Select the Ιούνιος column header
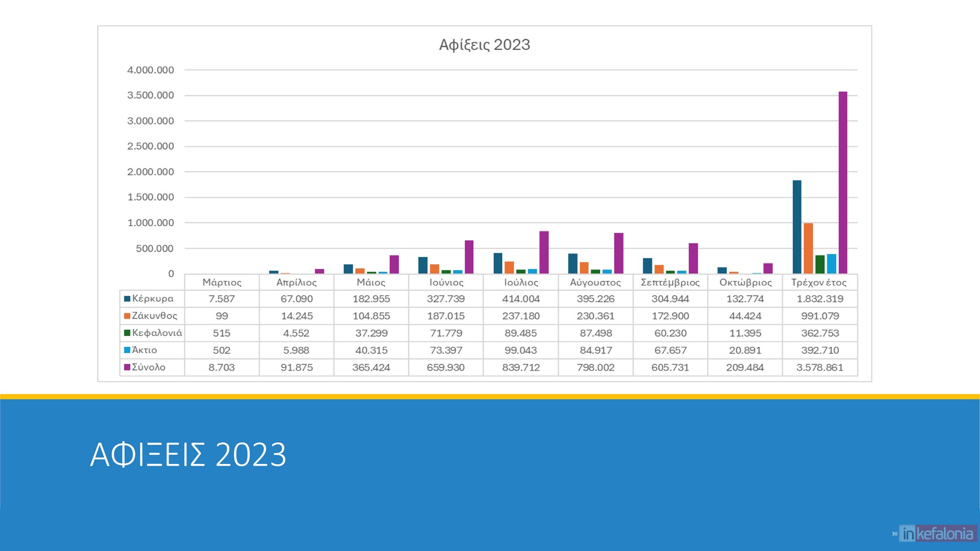This screenshot has height=551, width=980. [x=446, y=282]
